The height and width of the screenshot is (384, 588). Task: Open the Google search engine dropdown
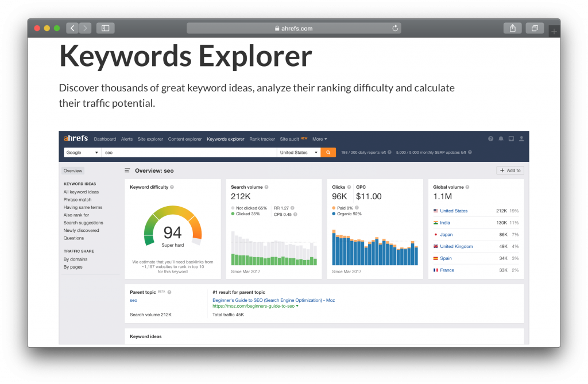(83, 153)
